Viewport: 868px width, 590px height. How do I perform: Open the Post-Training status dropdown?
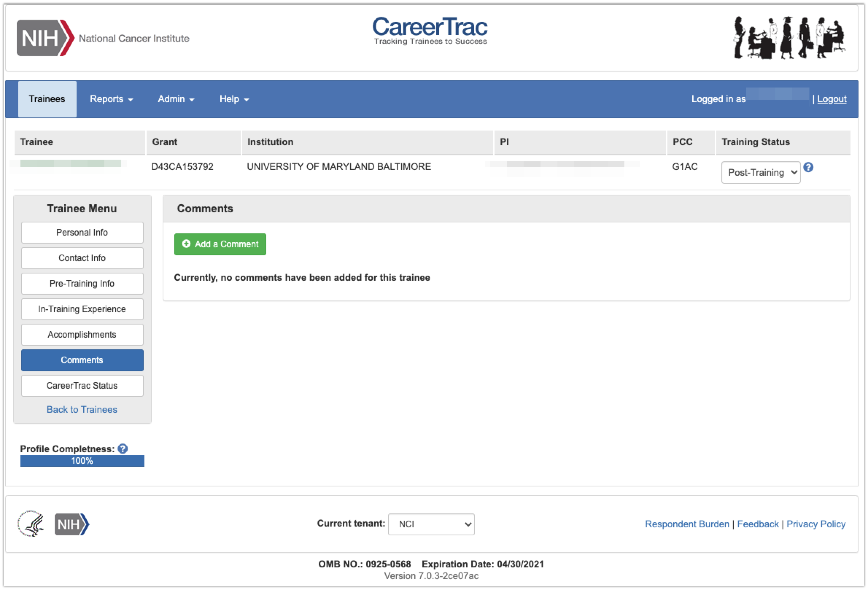click(x=760, y=172)
